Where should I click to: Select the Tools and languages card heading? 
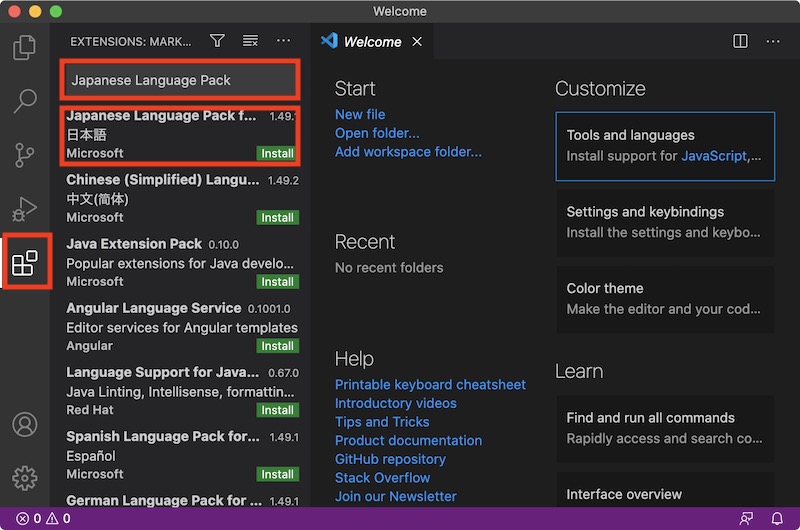(630, 135)
